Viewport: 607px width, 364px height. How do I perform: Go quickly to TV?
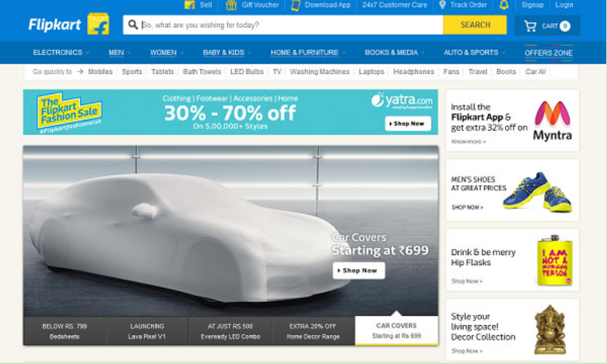[x=277, y=72]
